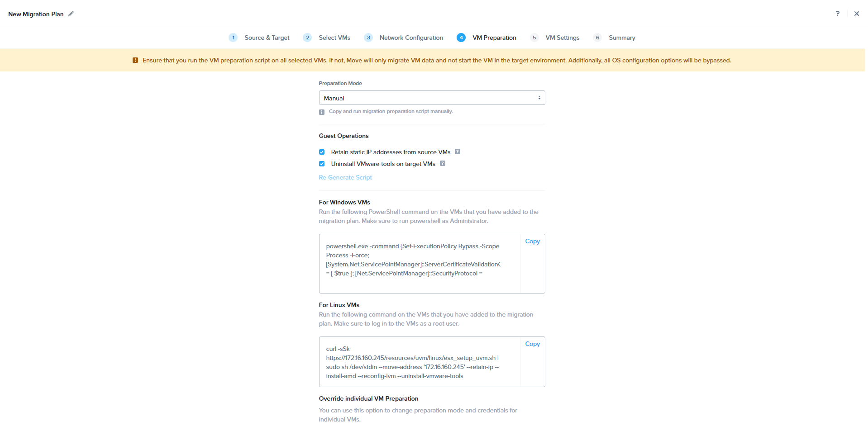Click the help icon beside Retain static IP
The height and width of the screenshot is (431, 868).
pyautogui.click(x=458, y=152)
